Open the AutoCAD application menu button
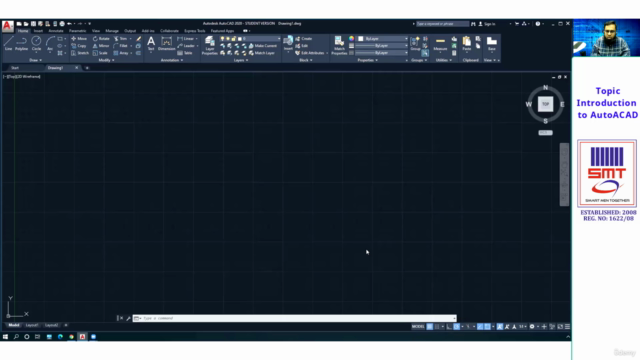The height and width of the screenshot is (360, 640). (x=7, y=26)
